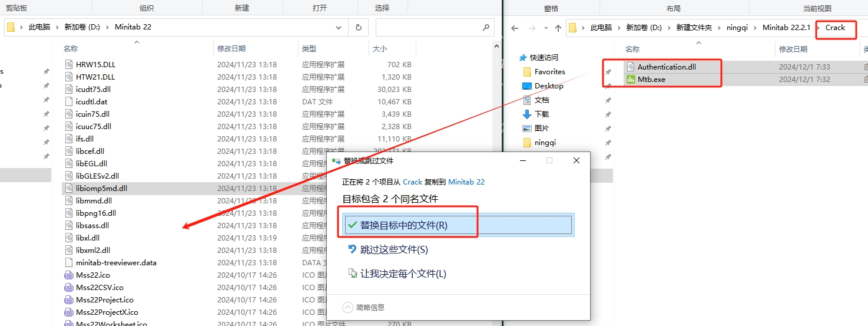Click 此电脑 breadcrumb in Minitab 22 window
Screen dimensions: 868x326
coord(39,27)
